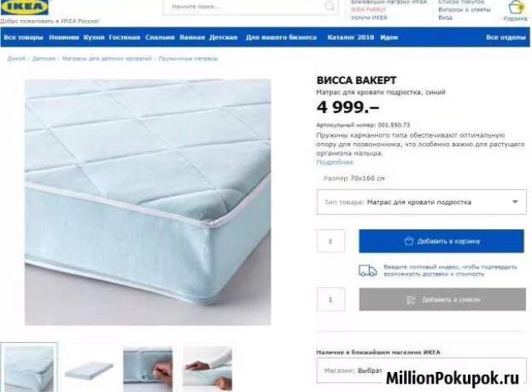
Task: Click Добавить в корзину button
Action: [441, 241]
